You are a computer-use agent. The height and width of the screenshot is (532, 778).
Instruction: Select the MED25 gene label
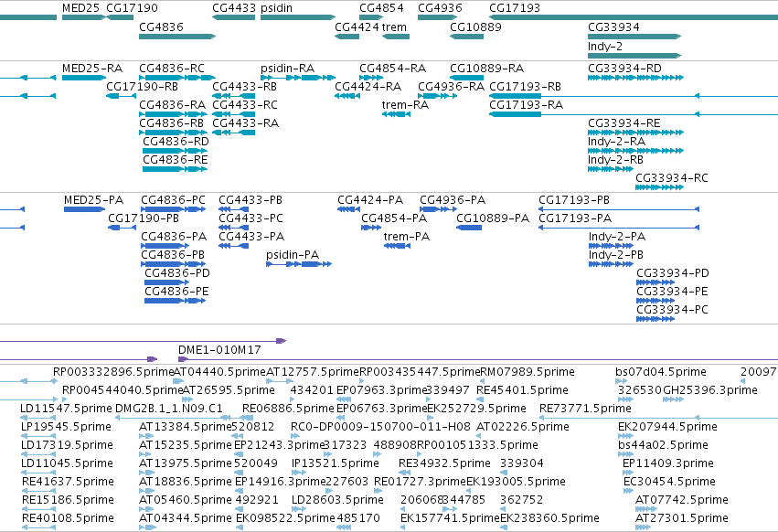(x=80, y=8)
